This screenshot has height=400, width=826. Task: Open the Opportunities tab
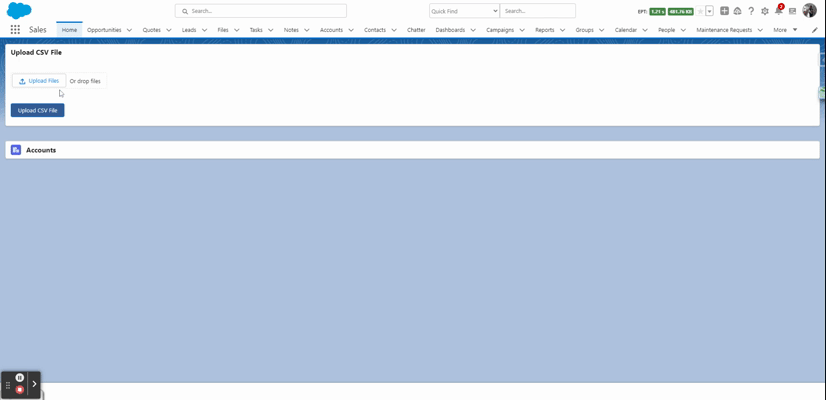pos(104,30)
